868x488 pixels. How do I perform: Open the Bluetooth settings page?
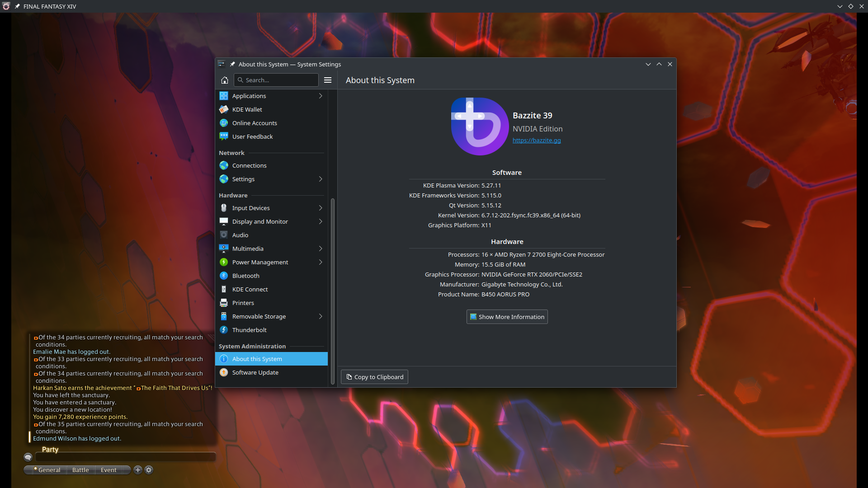245,276
